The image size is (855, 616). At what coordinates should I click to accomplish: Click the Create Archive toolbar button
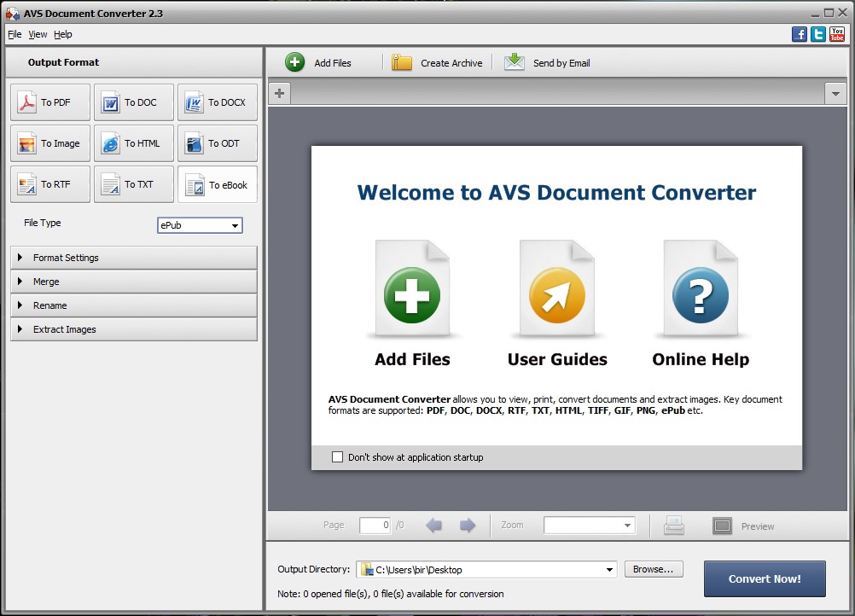point(438,63)
